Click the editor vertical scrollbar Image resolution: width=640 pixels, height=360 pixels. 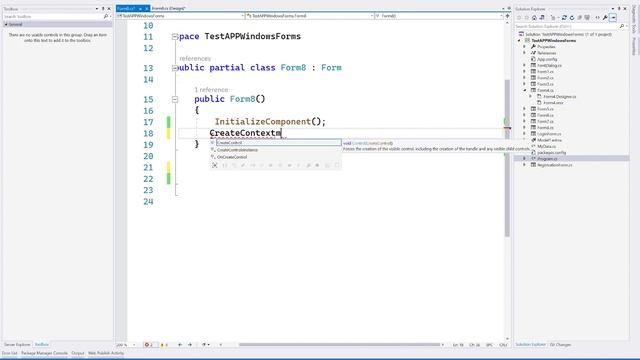click(507, 158)
